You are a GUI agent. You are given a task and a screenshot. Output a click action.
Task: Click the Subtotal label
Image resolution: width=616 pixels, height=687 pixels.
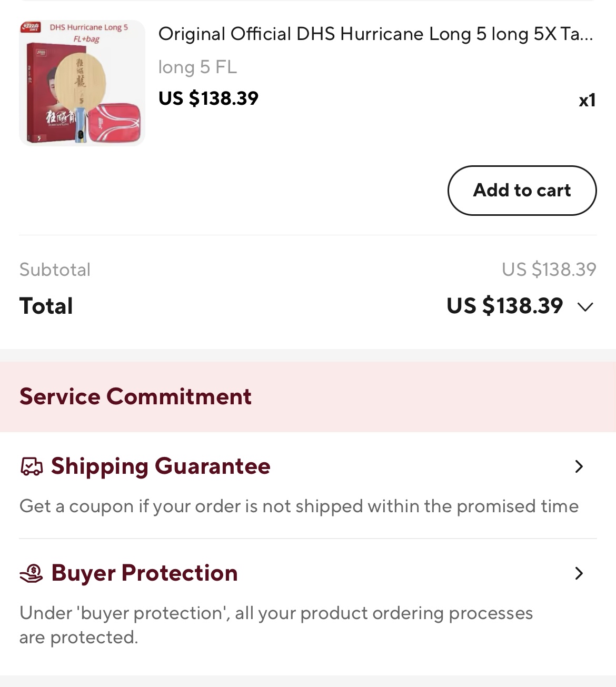[x=55, y=270]
